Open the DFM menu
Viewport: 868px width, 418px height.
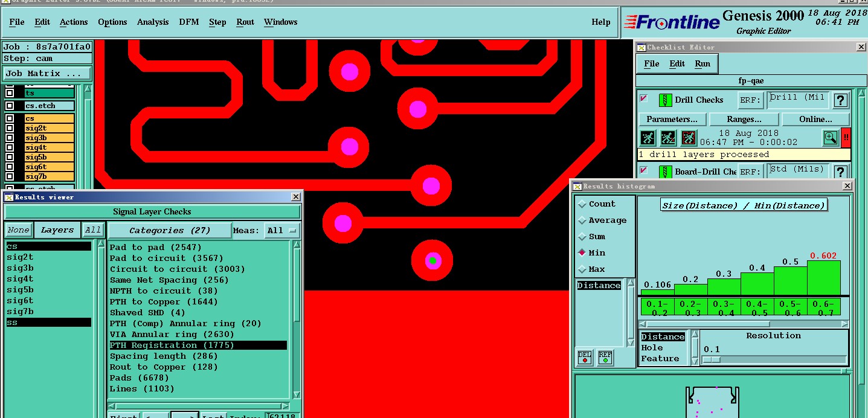tap(188, 22)
